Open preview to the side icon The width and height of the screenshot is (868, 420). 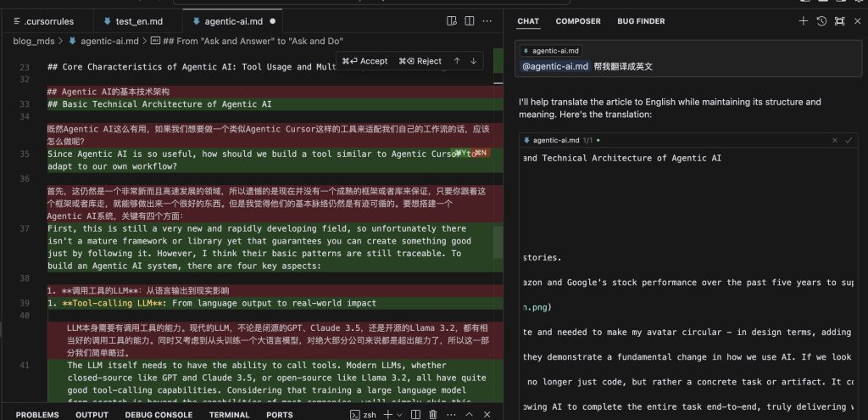point(452,21)
